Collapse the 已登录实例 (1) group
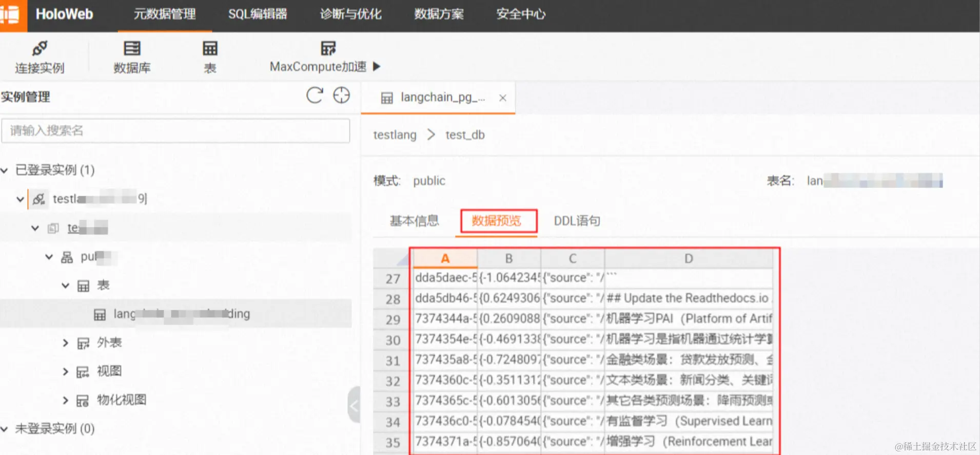 click(5, 170)
